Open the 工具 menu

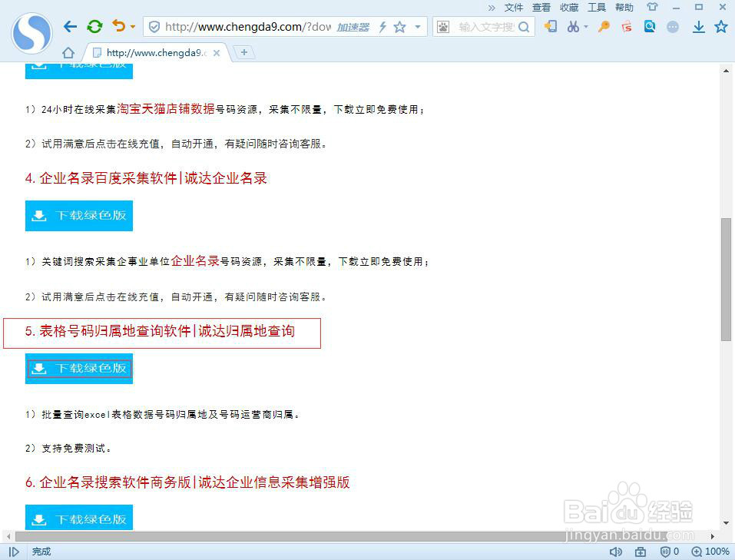597,8
